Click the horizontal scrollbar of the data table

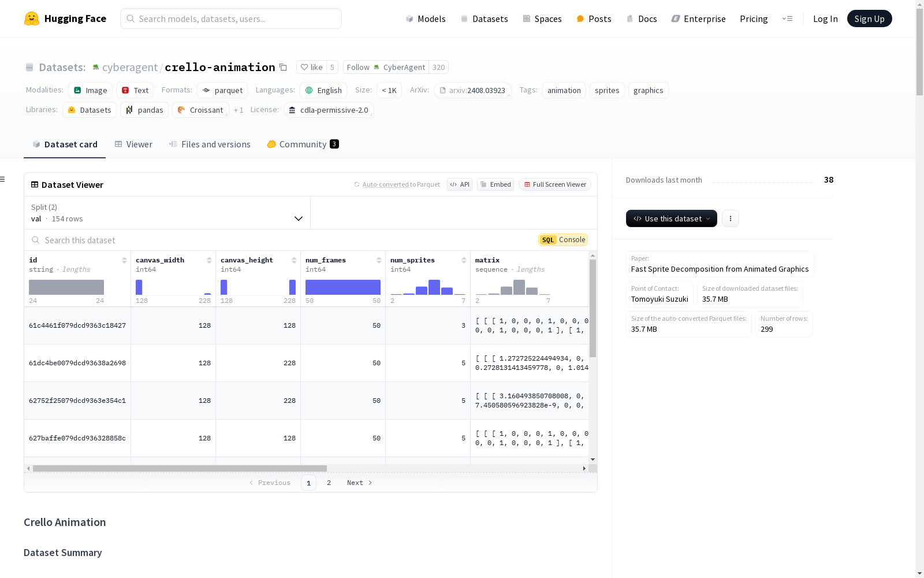tap(180, 468)
